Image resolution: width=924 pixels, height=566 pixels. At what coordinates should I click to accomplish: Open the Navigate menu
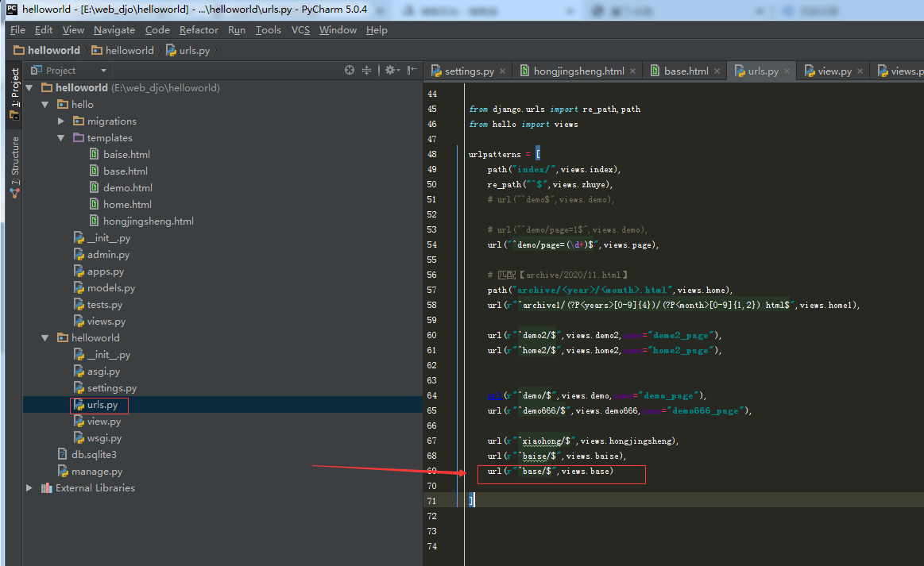pyautogui.click(x=114, y=30)
